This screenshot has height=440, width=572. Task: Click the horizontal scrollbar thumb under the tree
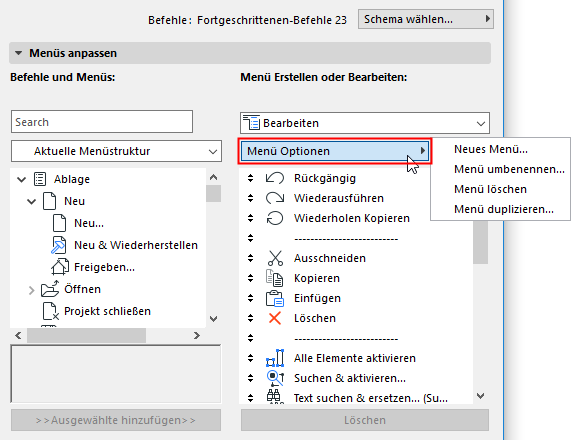click(x=86, y=335)
